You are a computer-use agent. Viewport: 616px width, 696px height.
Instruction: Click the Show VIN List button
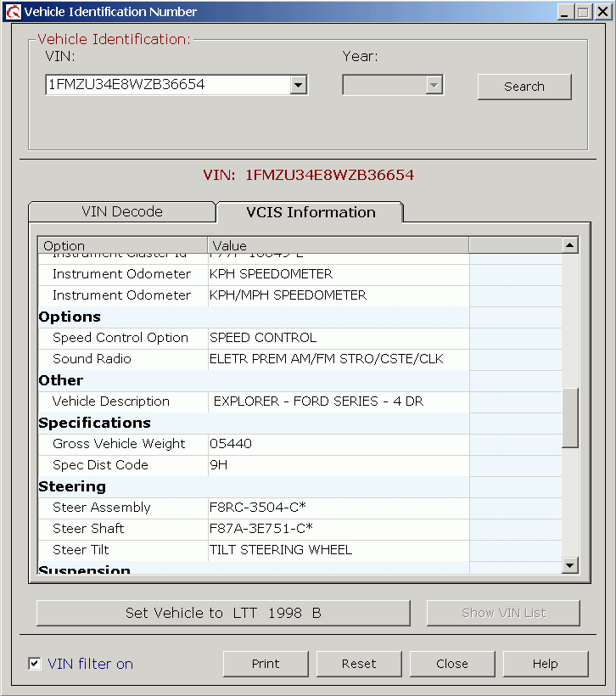click(x=503, y=613)
